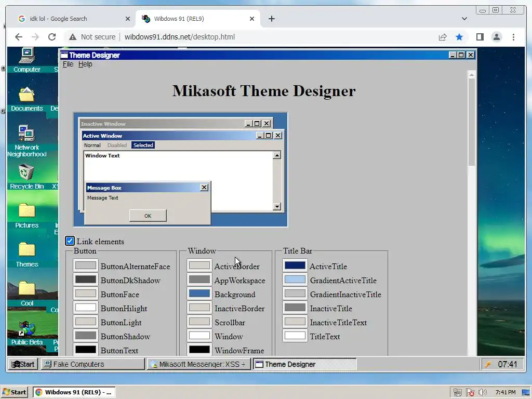Pick the GradientActiveTitle color swatch
This screenshot has width=532, height=399.
[x=295, y=280]
